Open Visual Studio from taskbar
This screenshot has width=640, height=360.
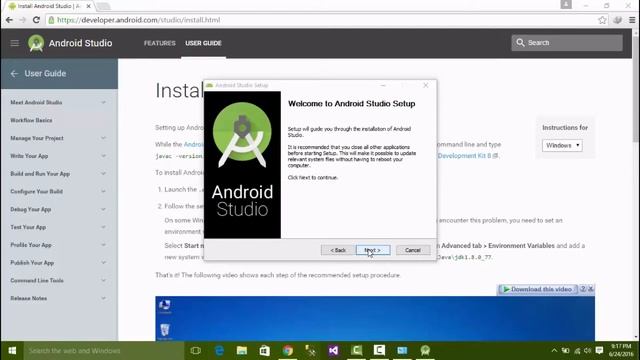click(333, 351)
